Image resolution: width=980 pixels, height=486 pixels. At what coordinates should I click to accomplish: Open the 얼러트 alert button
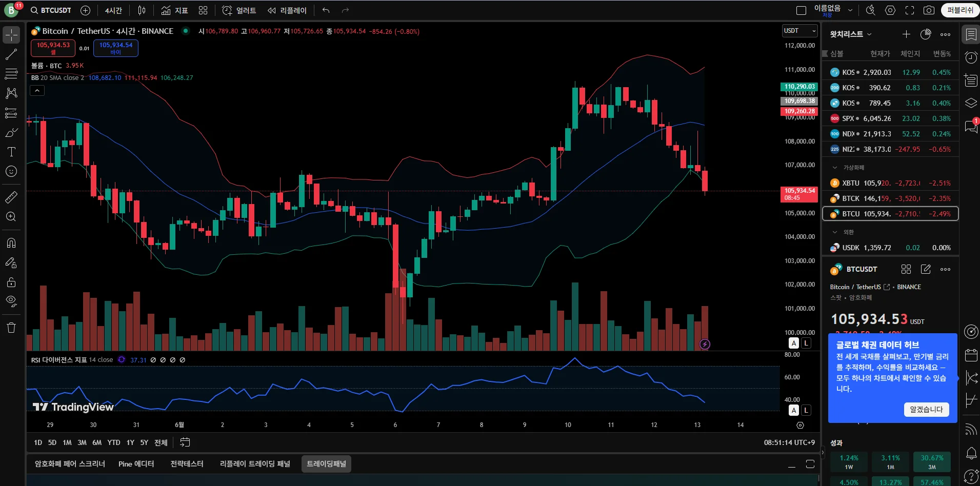pos(239,10)
